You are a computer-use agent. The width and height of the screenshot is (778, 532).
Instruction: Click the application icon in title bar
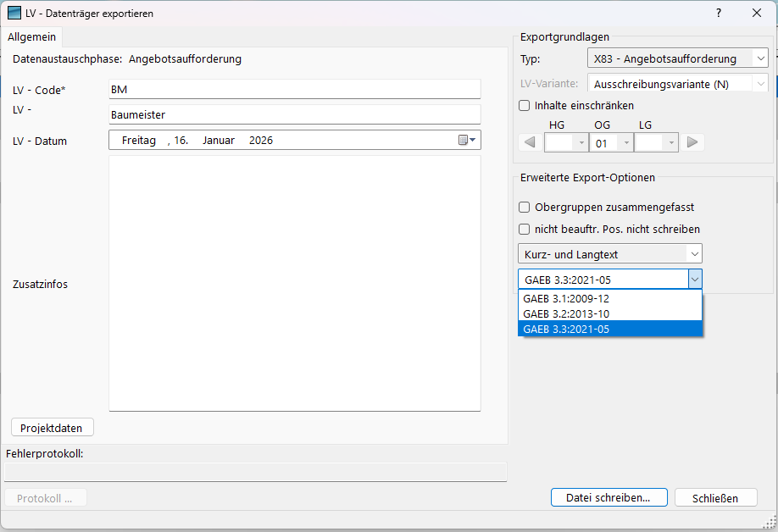[14, 13]
